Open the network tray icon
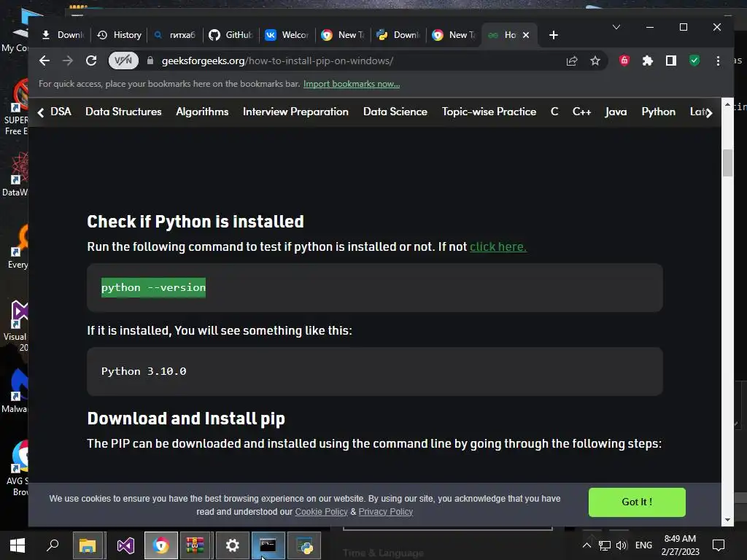The image size is (747, 560). click(x=605, y=545)
